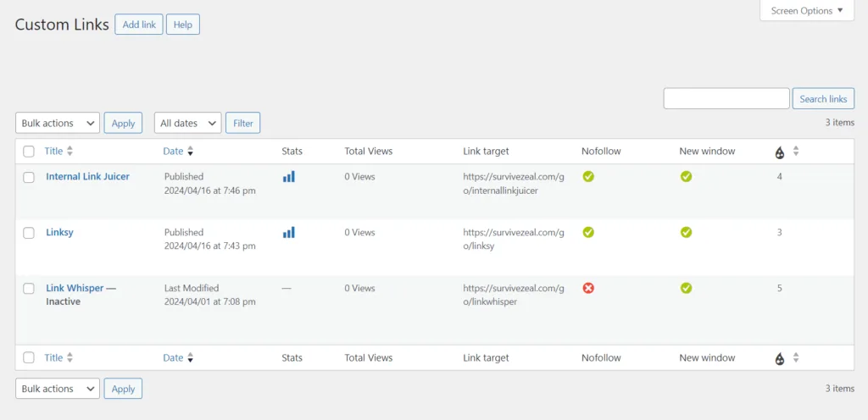Viewport: 868px width, 420px height.
Task: Sort by Date in bottom footer
Action: (x=173, y=357)
